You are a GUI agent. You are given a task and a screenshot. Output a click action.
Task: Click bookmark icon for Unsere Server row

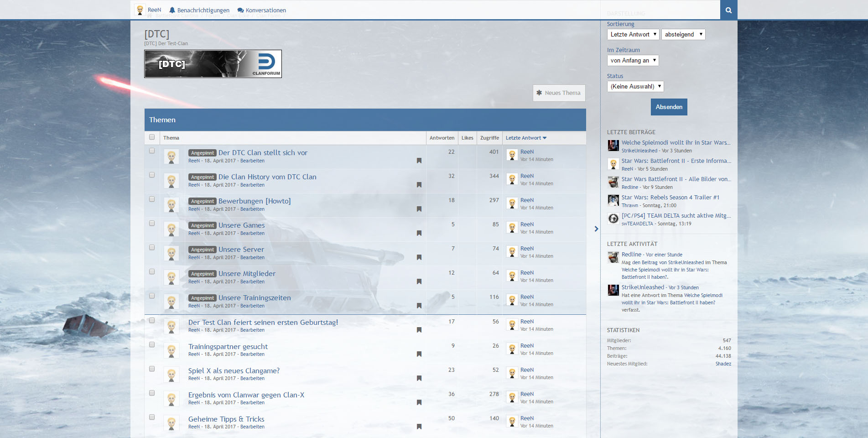pos(419,257)
